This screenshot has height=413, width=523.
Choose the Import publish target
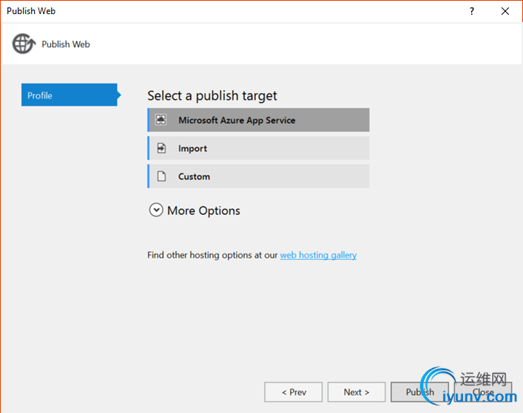coord(258,148)
